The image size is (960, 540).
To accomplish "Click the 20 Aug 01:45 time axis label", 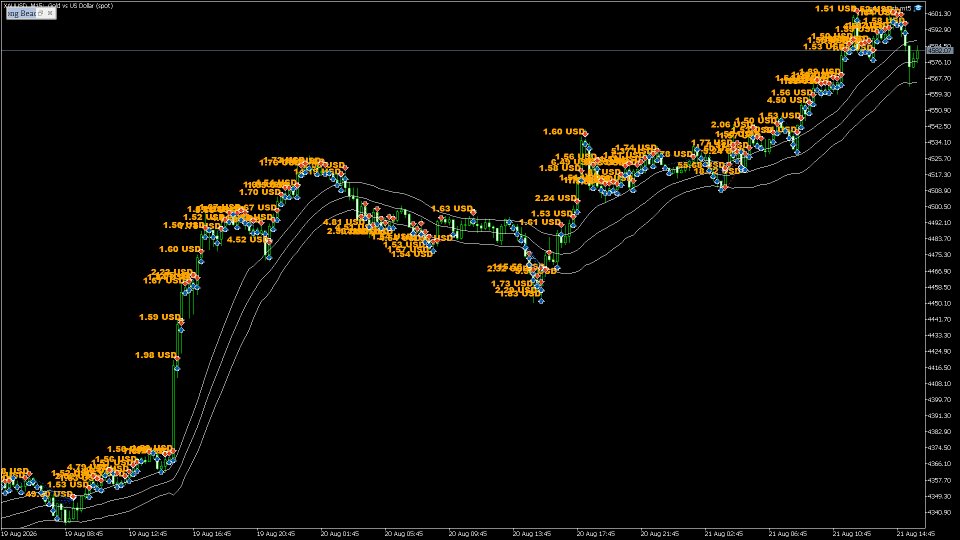I will pos(340,534).
